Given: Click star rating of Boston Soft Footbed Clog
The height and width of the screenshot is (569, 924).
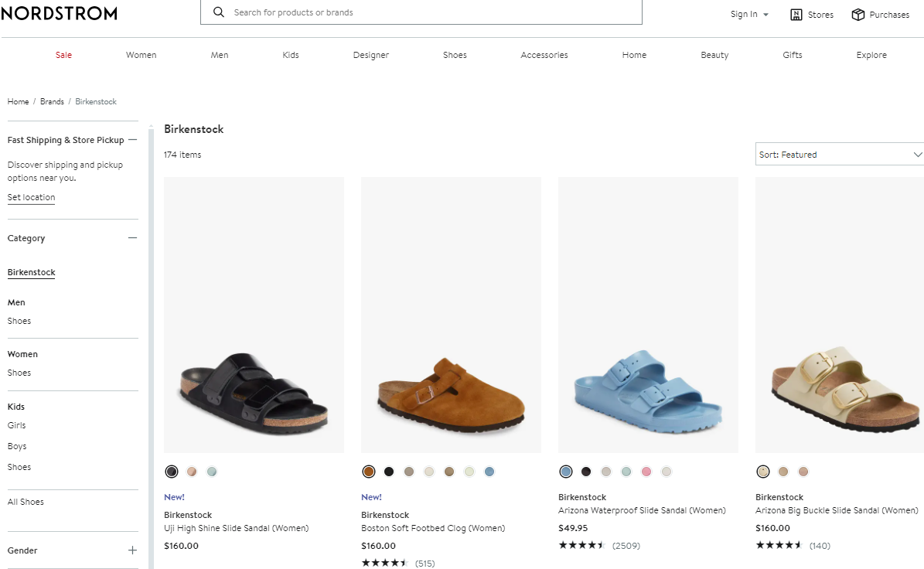Looking at the screenshot, I should [x=384, y=563].
